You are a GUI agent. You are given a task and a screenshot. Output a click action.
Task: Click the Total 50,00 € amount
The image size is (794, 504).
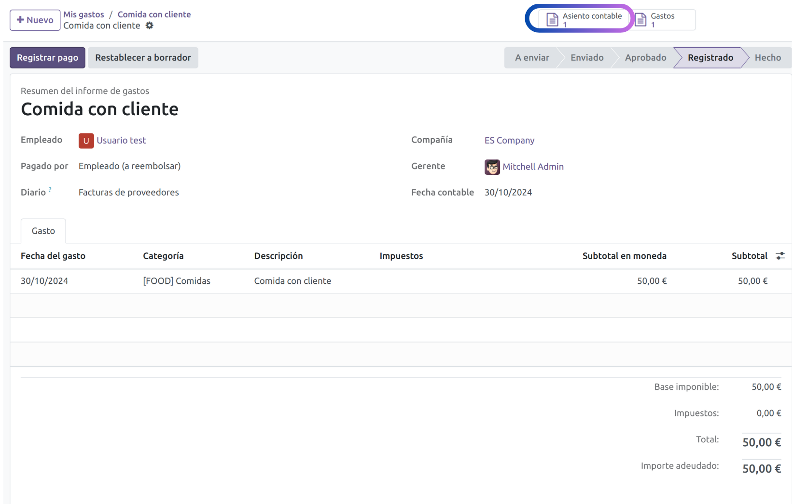tap(762, 442)
